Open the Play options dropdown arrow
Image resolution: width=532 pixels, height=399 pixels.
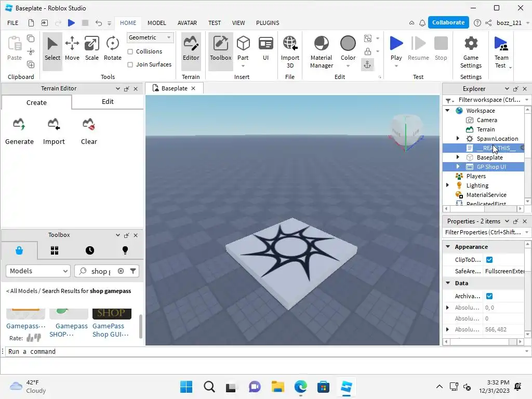[396, 66]
